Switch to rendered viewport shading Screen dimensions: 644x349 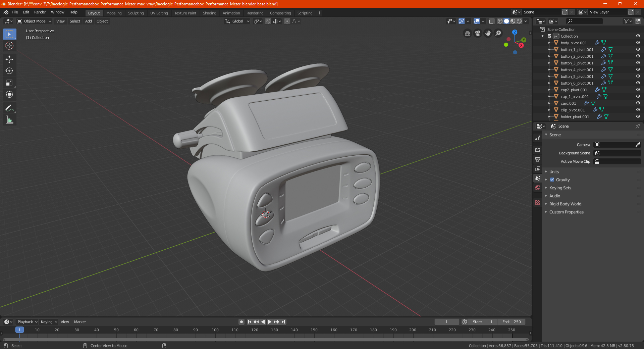pos(519,21)
